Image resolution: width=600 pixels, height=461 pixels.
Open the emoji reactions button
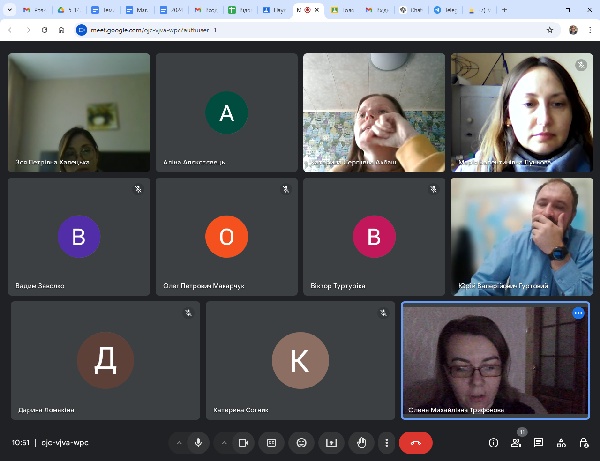301,442
